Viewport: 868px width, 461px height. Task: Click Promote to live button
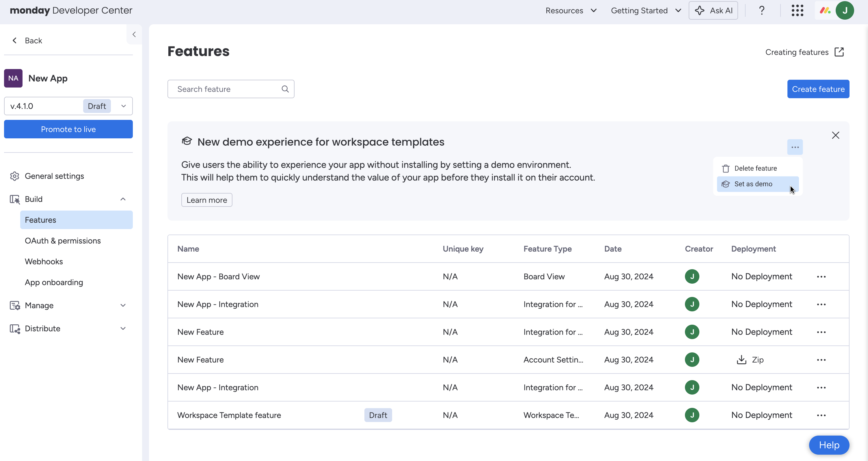(68, 129)
